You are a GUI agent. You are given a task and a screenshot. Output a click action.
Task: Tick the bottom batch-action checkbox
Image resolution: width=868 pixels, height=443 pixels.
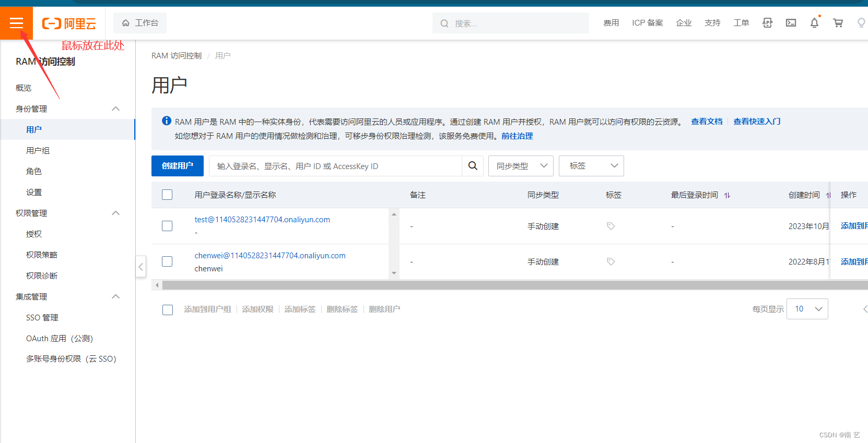pyautogui.click(x=168, y=309)
